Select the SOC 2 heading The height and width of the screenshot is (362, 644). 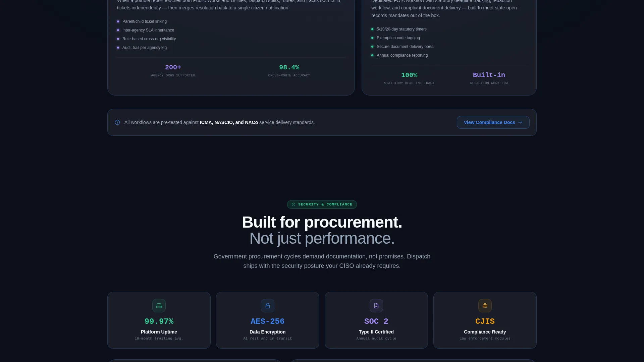coord(376,321)
